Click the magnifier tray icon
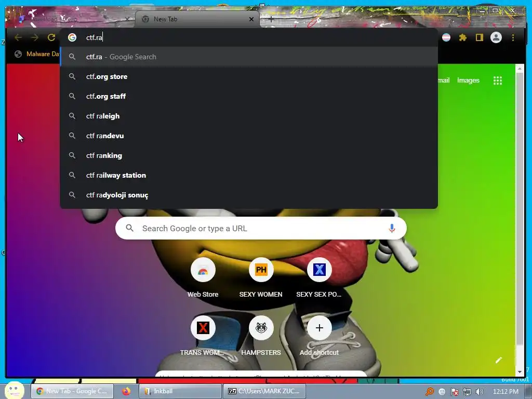 click(x=430, y=392)
